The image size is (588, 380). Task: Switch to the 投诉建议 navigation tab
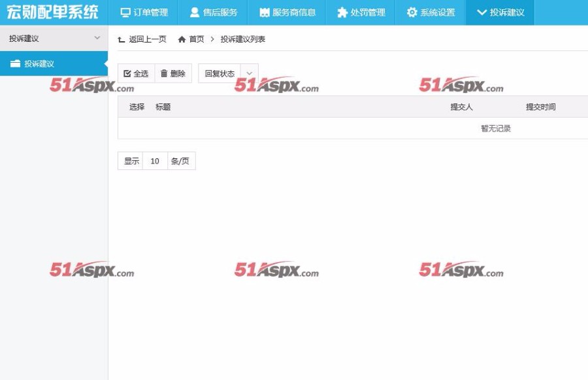pyautogui.click(x=500, y=12)
